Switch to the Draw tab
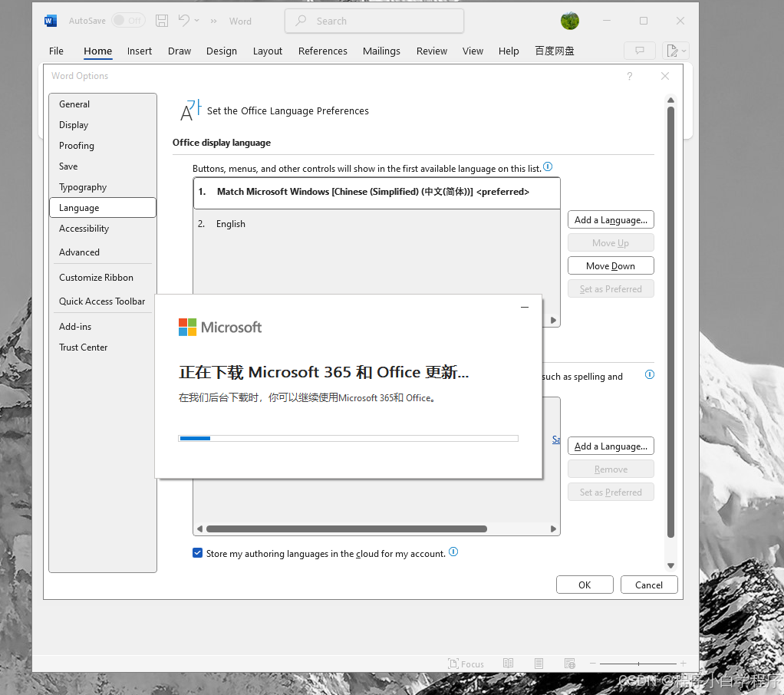Image resolution: width=784 pixels, height=695 pixels. pyautogui.click(x=179, y=51)
